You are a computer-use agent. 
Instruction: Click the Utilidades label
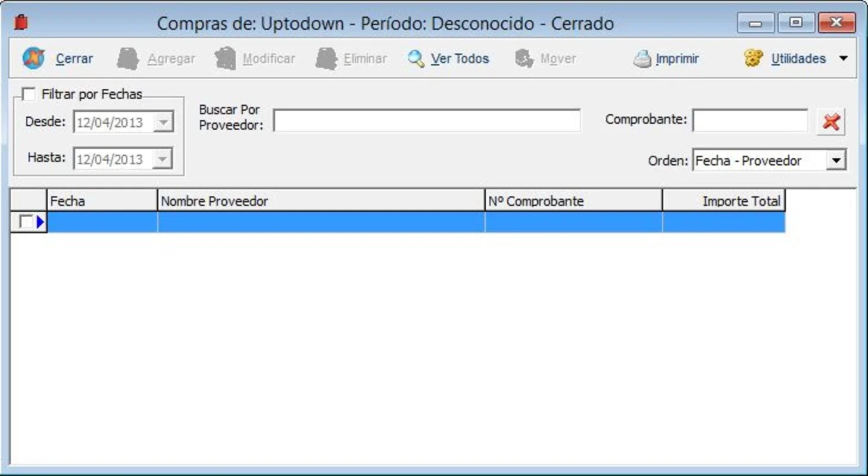[798, 59]
